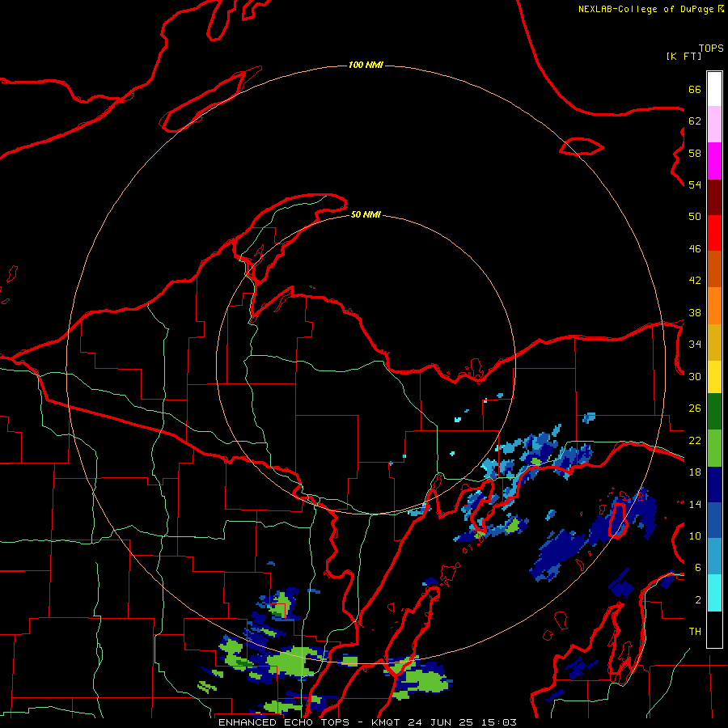The width and height of the screenshot is (728, 728).
Task: Click the navy blue legend swatch
Action: pos(714,485)
